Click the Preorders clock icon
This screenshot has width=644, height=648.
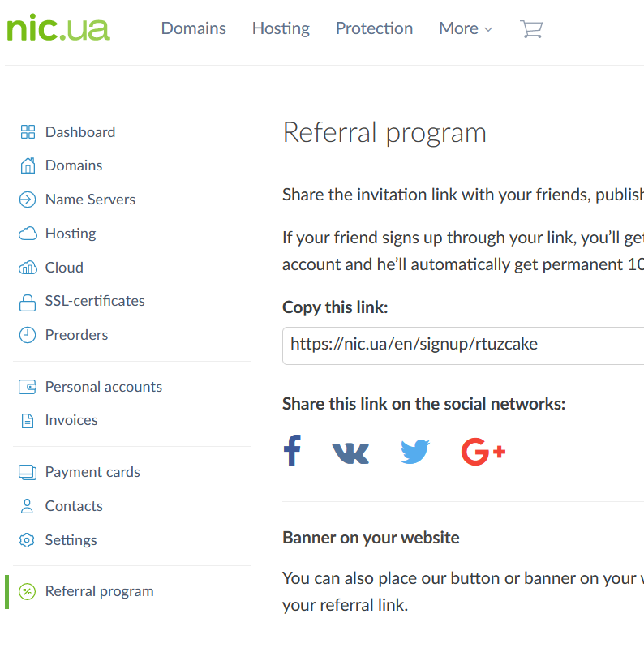tap(28, 335)
